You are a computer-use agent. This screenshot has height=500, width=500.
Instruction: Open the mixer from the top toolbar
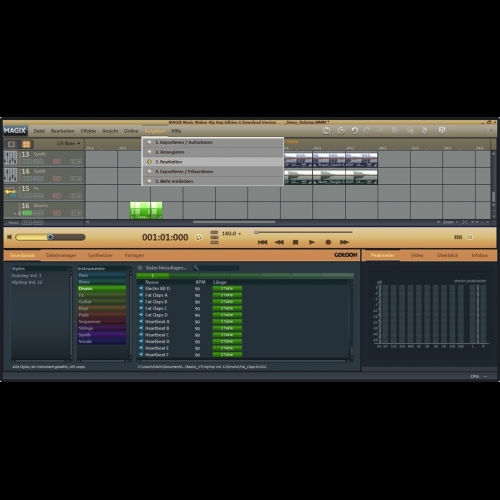[x=442, y=130]
